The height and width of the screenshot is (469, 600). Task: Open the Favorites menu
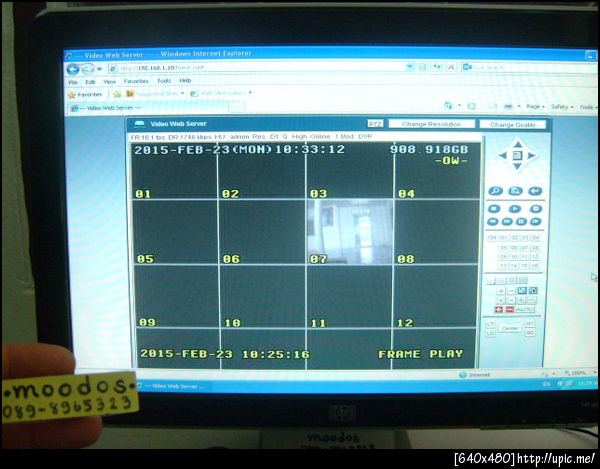click(x=136, y=81)
